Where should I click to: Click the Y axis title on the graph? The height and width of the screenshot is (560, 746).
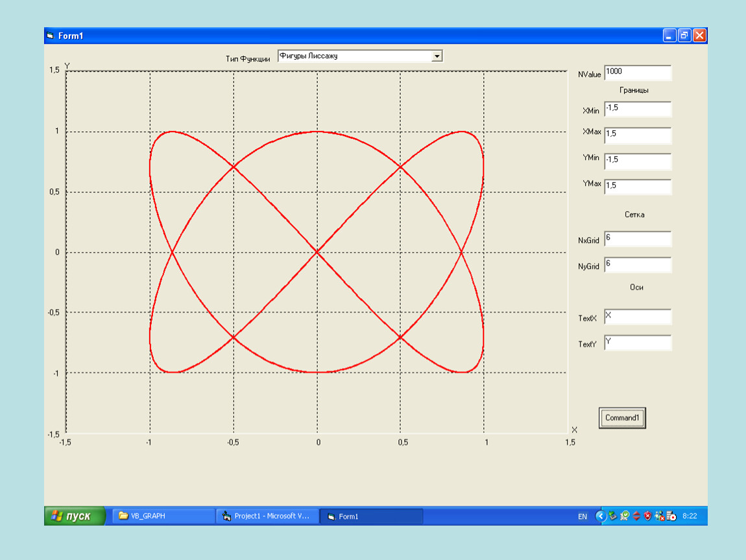point(67,66)
